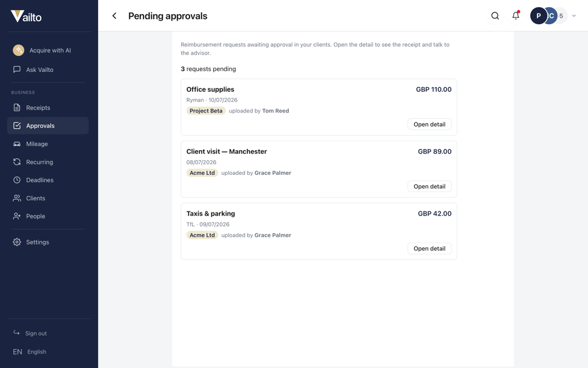Click the 3 requests pending count
This screenshot has height=368, width=588.
pyautogui.click(x=209, y=69)
